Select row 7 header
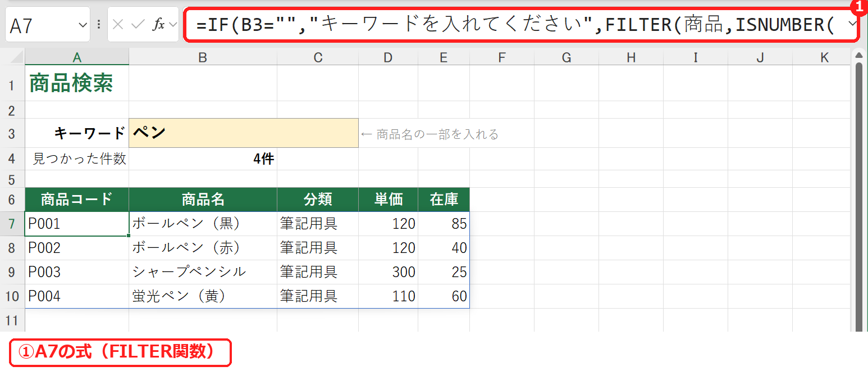The height and width of the screenshot is (371, 868). (12, 224)
